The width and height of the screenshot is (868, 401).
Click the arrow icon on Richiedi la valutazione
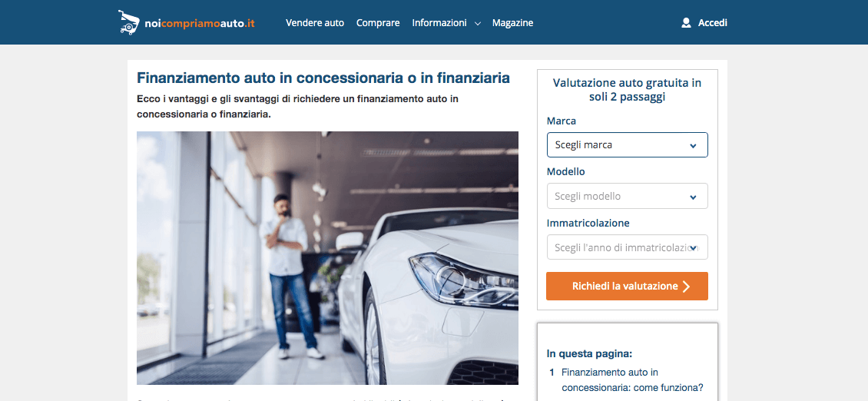pos(687,287)
